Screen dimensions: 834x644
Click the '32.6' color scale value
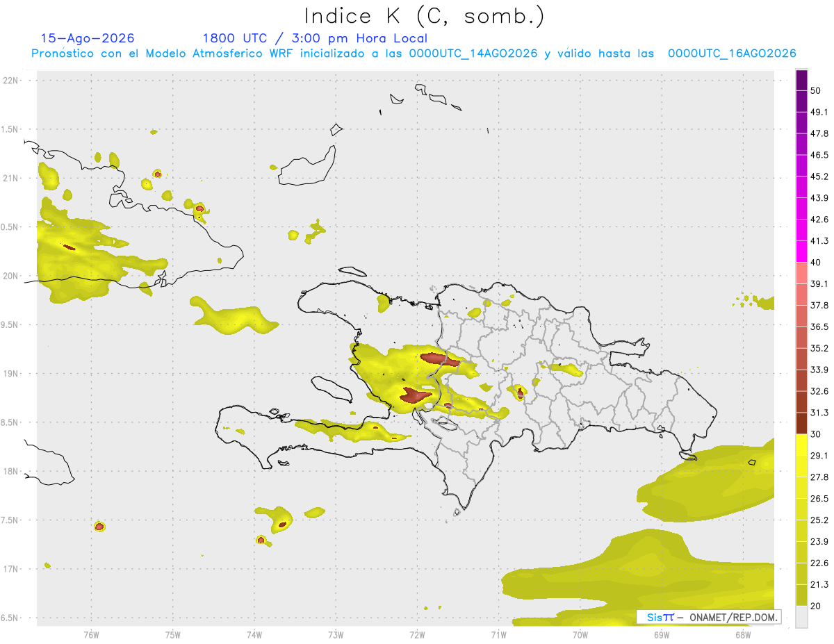(x=819, y=391)
